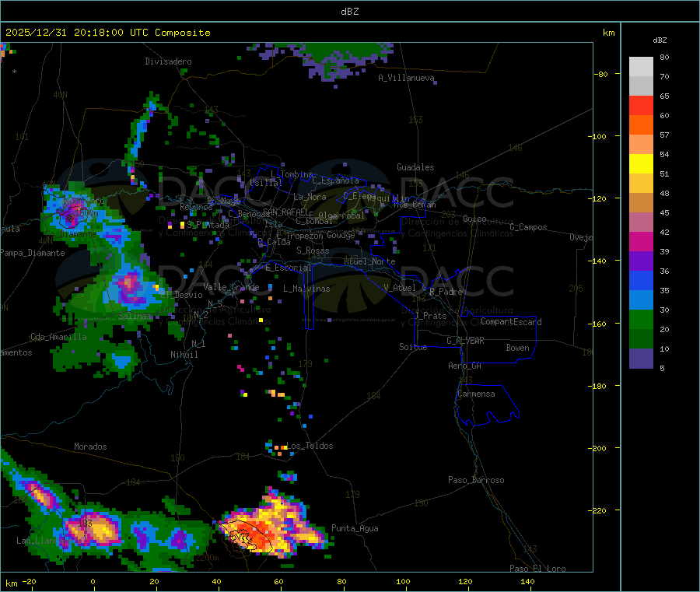700x592 pixels.
Task: Click the 'J_Prats' label
Action: (x=431, y=316)
